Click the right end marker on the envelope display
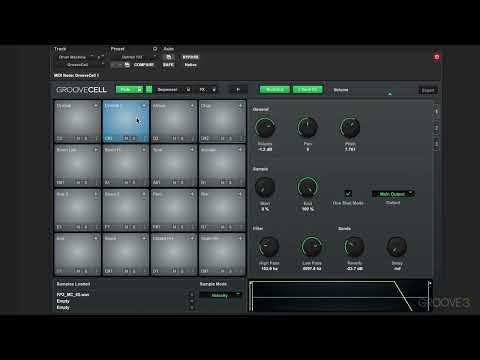Screen dimensions: 480x360 [x=429, y=283]
